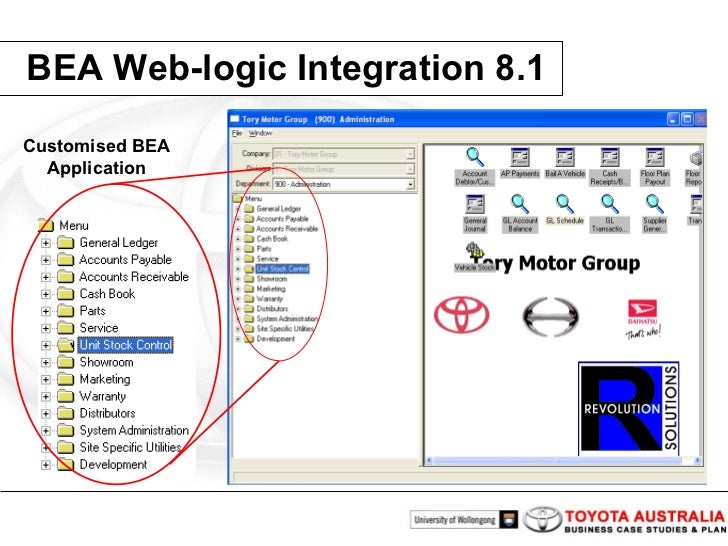Viewport: 728px width, 546px height.
Task: Open the General Journal shortcut icon
Action: (474, 204)
